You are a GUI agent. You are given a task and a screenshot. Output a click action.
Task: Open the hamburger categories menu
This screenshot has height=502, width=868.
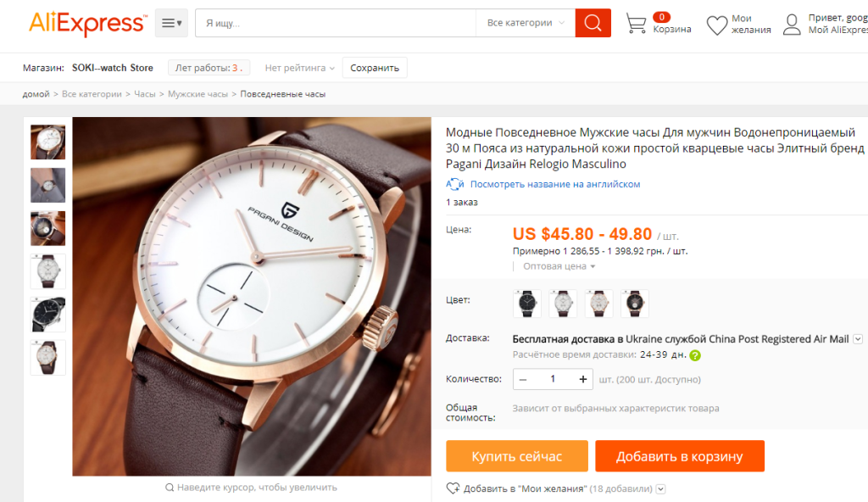pyautogui.click(x=171, y=23)
